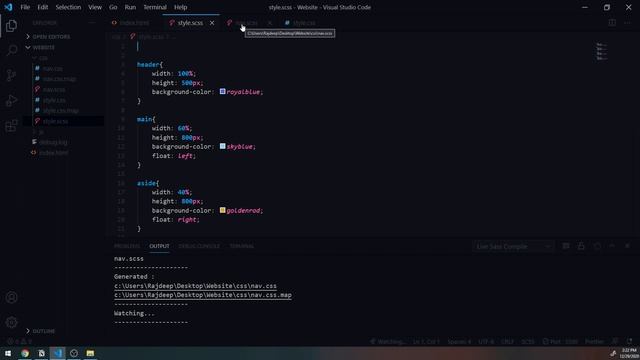Screen dimensions: 640x360
Task: Click the split editor icon
Action: tap(612, 23)
